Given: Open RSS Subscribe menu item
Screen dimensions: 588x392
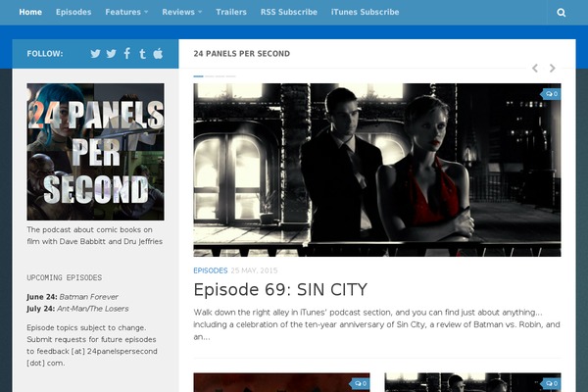Looking at the screenshot, I should point(289,12).
